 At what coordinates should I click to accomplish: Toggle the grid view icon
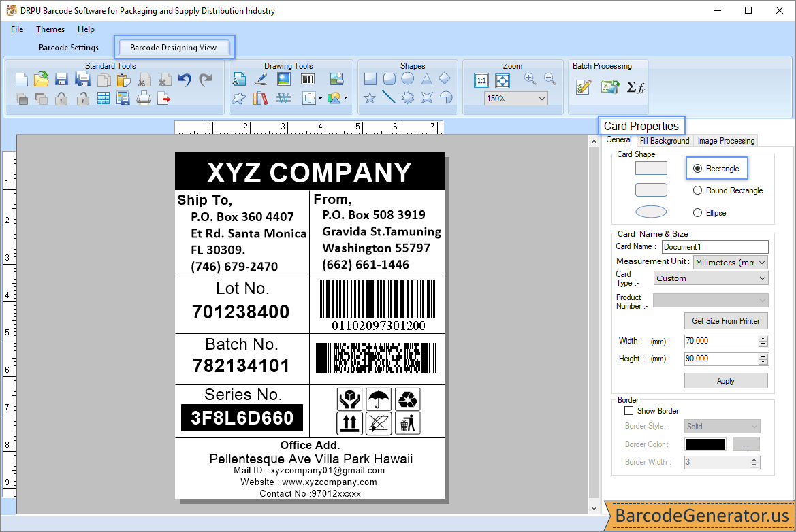(103, 99)
